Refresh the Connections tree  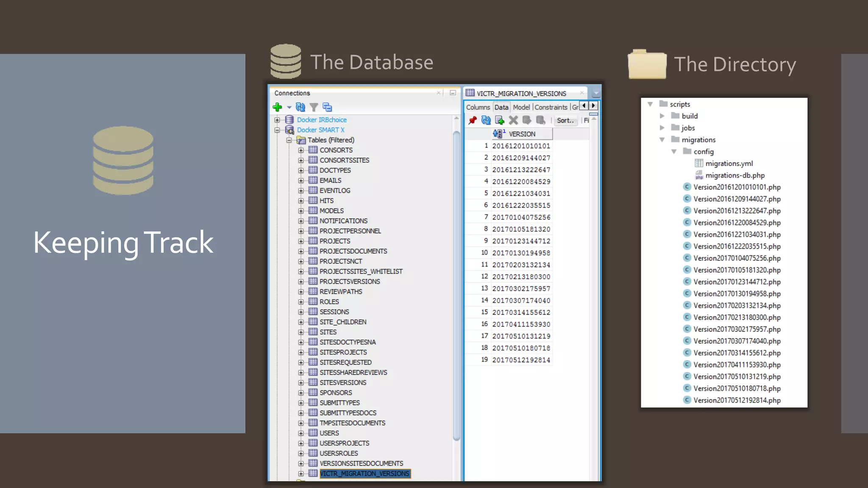[x=300, y=107]
